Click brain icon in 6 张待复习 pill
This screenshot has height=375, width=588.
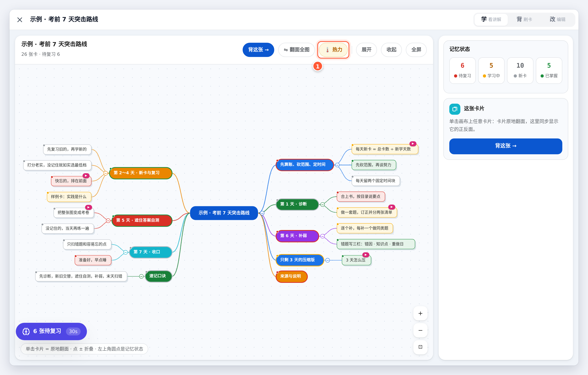(x=26, y=331)
